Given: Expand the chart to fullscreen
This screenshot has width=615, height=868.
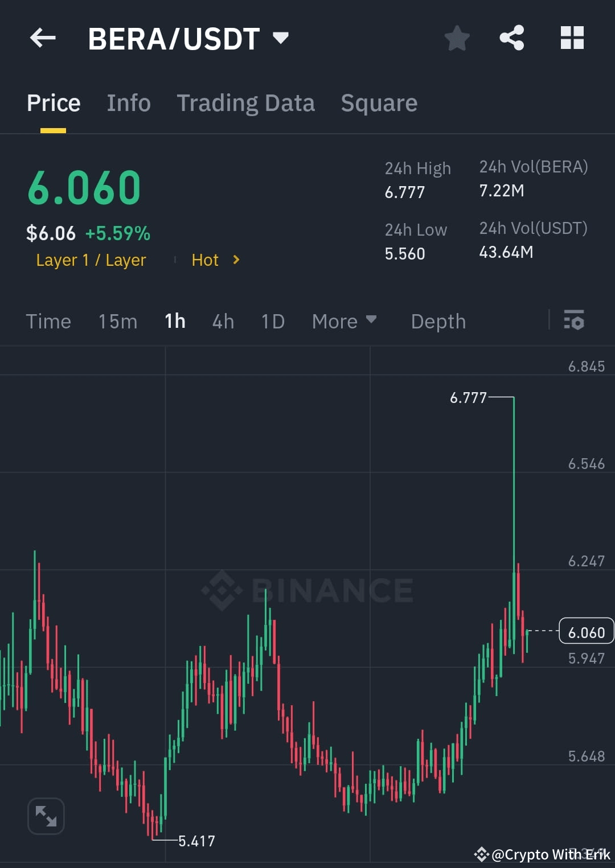Looking at the screenshot, I should pos(46,815).
